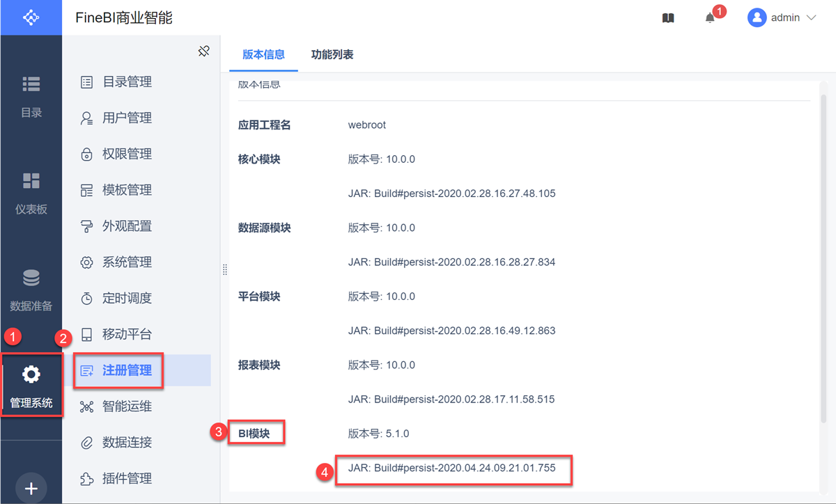The width and height of the screenshot is (836, 504).
Task: Open 定时调度 menu entry
Action: pyautogui.click(x=127, y=299)
